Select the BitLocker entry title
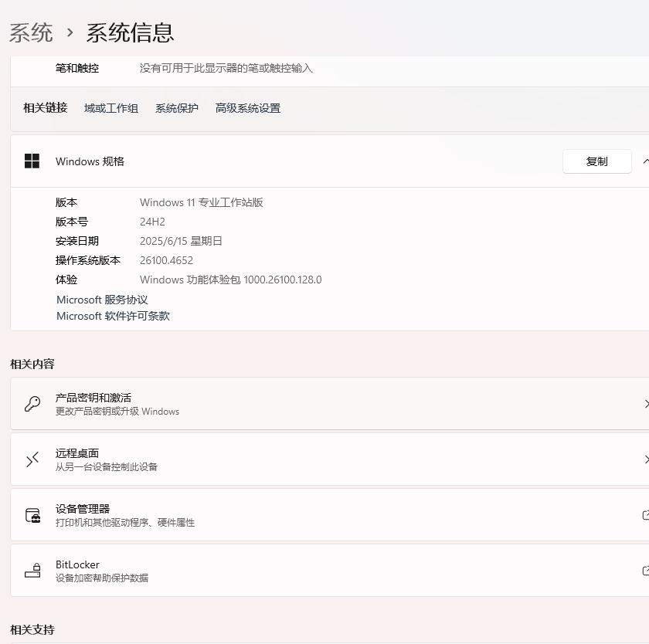This screenshot has width=649, height=644. click(77, 564)
